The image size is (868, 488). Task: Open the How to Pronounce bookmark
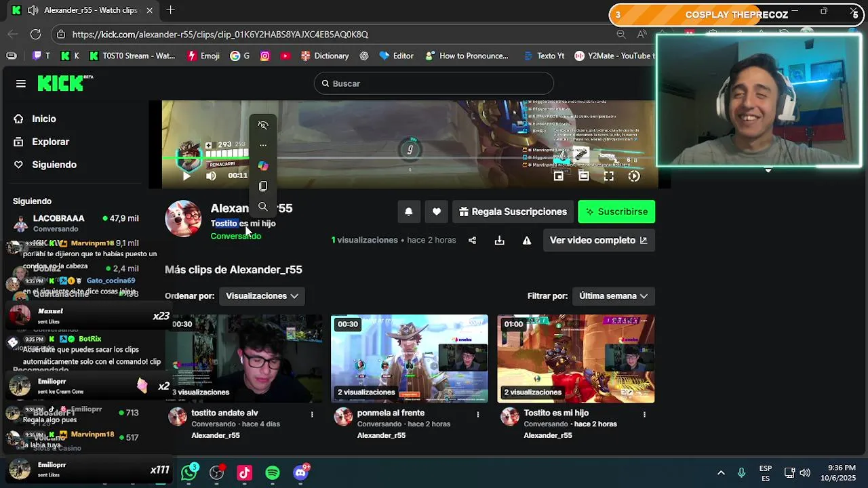467,56
